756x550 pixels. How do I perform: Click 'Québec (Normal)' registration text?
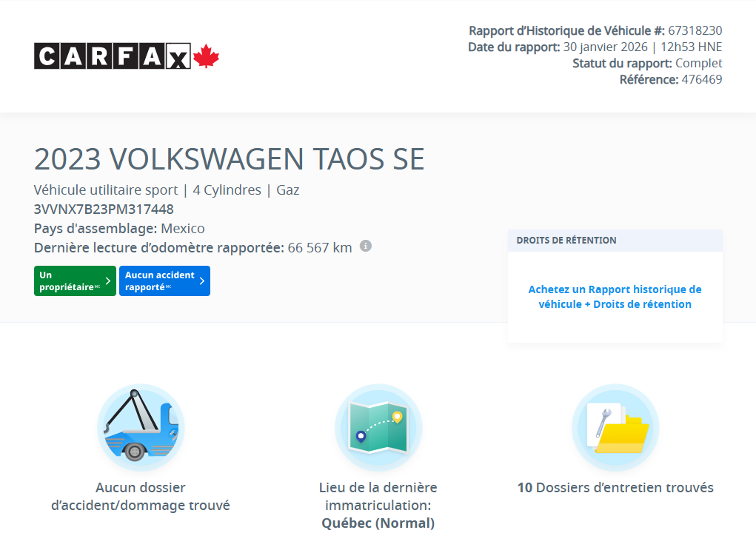tap(378, 523)
